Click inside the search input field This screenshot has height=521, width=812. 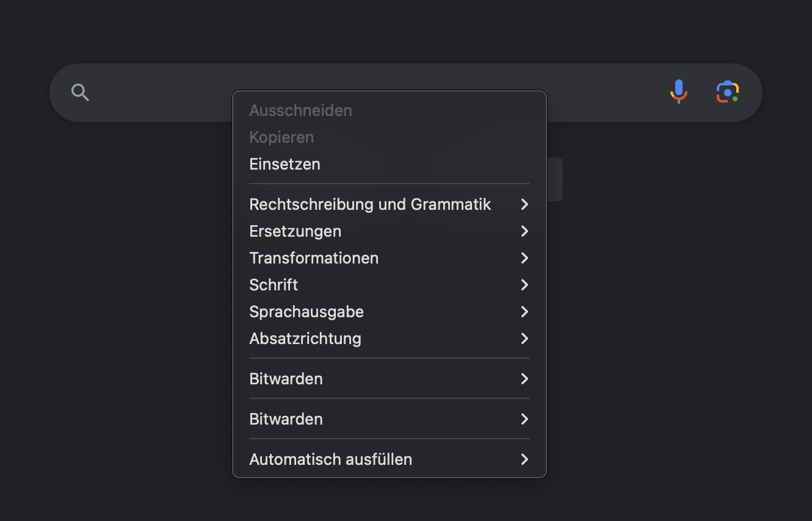tap(165, 92)
